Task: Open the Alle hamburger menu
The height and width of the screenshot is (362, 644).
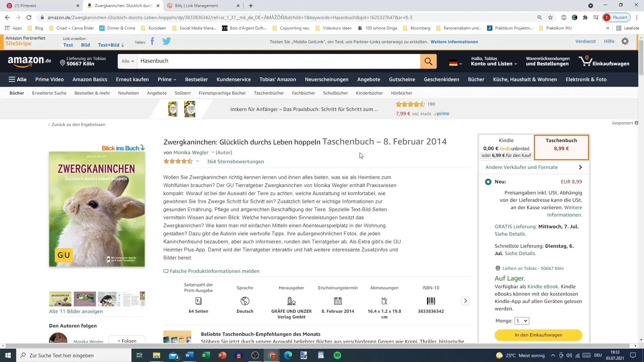Action: point(17,79)
